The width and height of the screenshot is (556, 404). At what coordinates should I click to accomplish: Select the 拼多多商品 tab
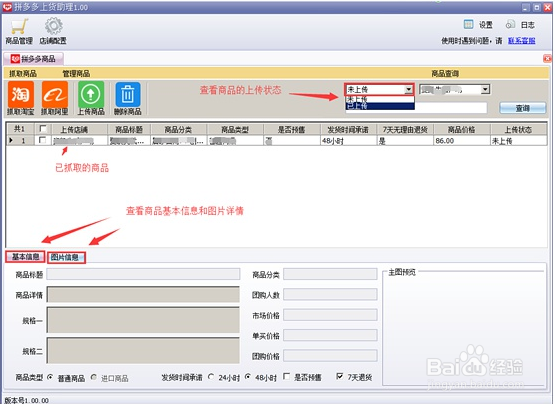click(x=34, y=59)
